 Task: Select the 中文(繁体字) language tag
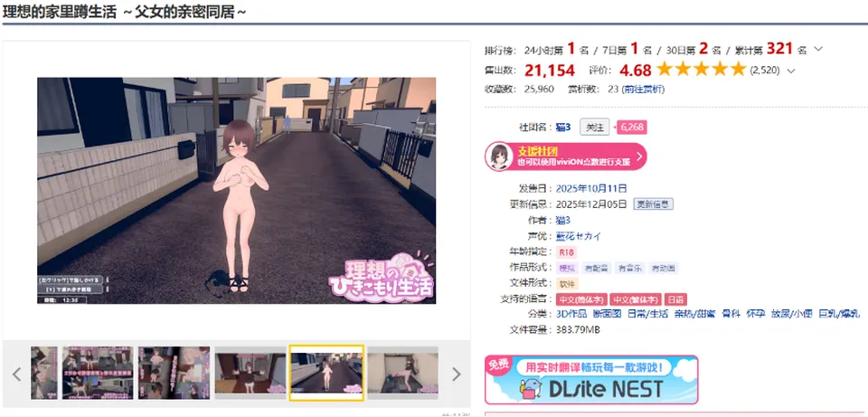pyautogui.click(x=636, y=299)
